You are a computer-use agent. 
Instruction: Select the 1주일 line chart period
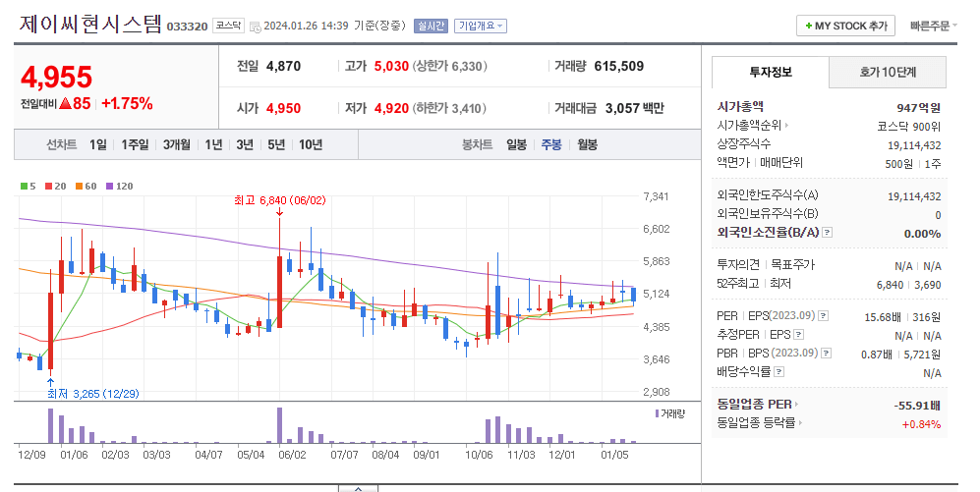[x=135, y=145]
